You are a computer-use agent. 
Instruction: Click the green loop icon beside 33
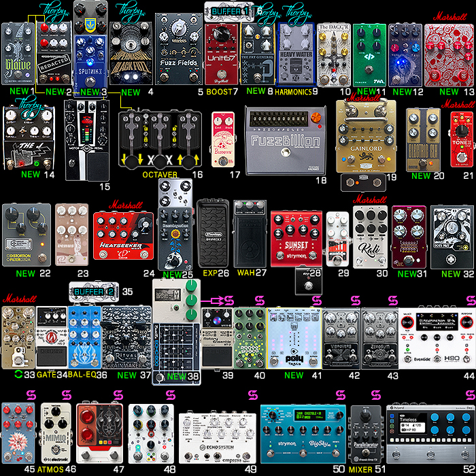[x=18, y=375]
